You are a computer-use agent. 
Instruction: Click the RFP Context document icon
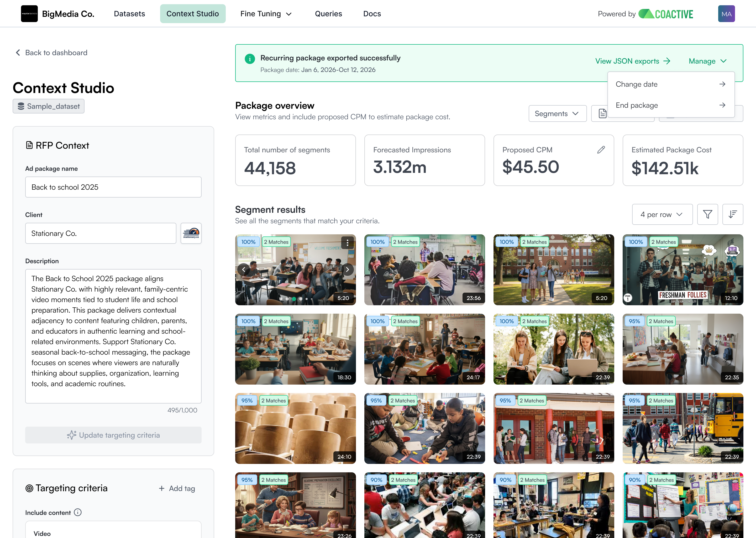coord(29,145)
